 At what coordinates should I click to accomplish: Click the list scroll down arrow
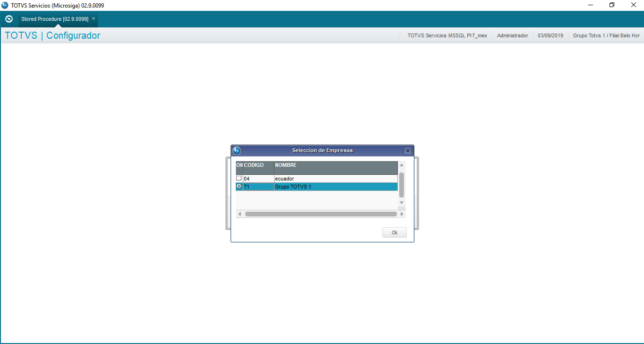[x=402, y=203]
